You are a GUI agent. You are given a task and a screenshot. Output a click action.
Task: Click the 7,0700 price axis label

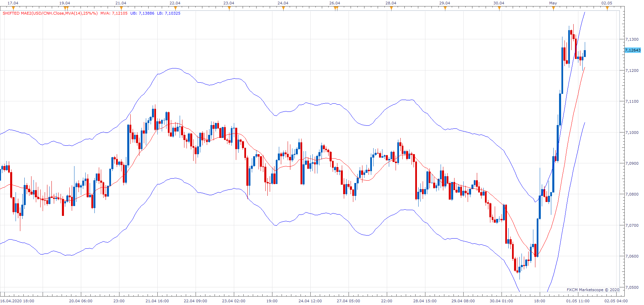632,225
